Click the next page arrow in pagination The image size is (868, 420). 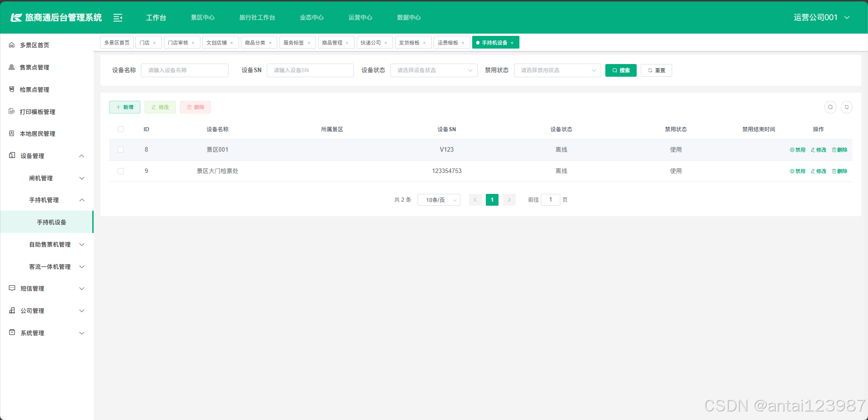click(509, 200)
